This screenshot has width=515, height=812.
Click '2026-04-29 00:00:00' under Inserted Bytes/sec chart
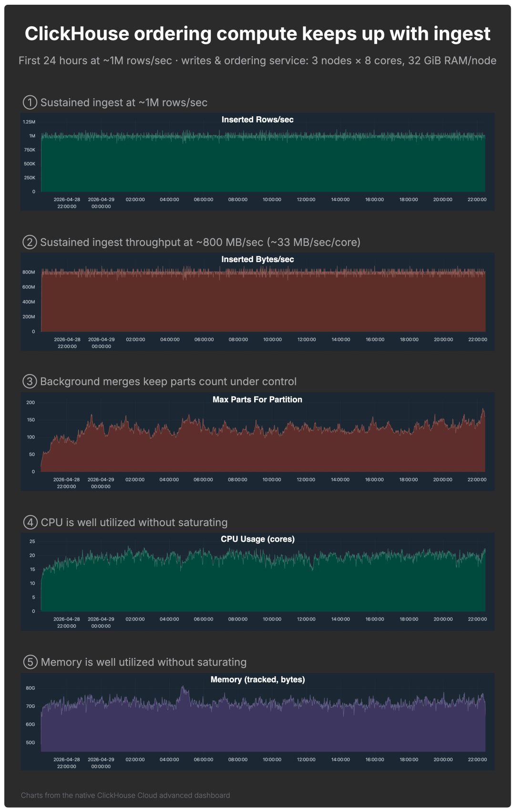pyautogui.click(x=102, y=343)
